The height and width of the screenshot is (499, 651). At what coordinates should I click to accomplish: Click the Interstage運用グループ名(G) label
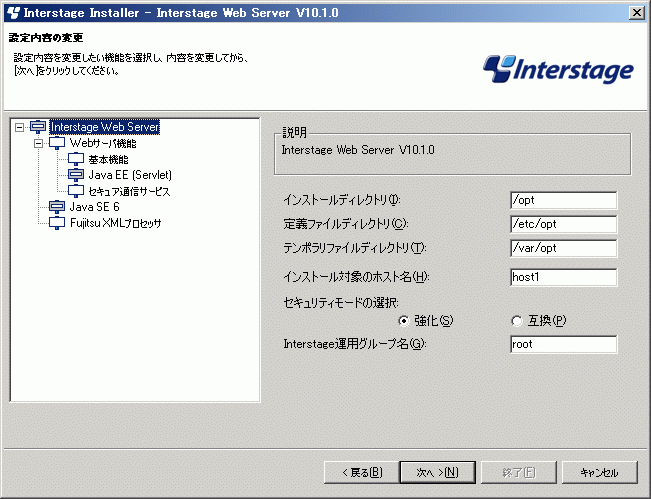[x=355, y=344]
